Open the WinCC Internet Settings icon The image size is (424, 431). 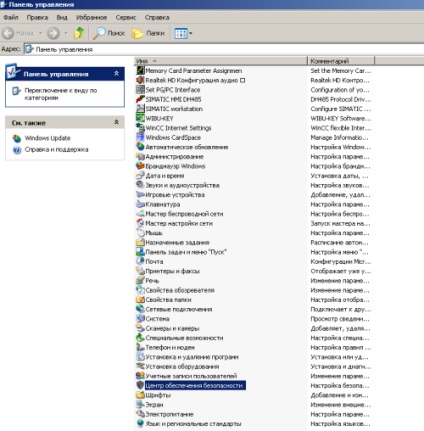pos(140,128)
